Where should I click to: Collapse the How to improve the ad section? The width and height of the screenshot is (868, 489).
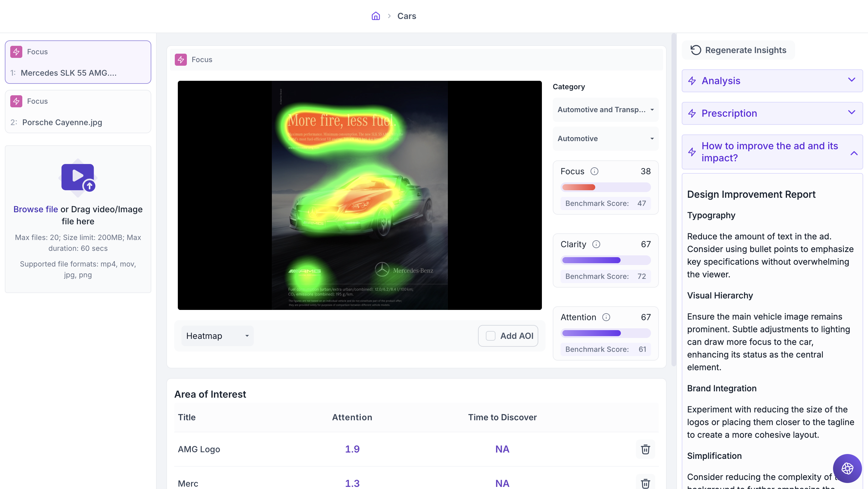tap(854, 153)
